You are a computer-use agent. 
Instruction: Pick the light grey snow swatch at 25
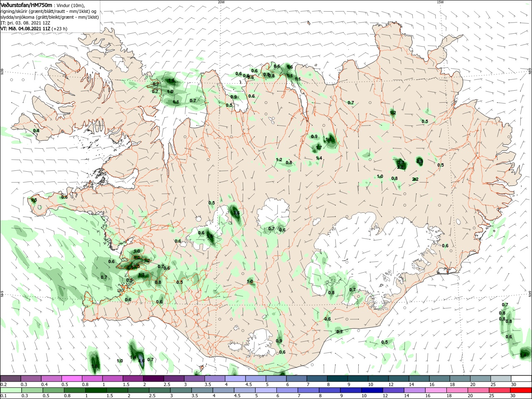click(x=501, y=379)
